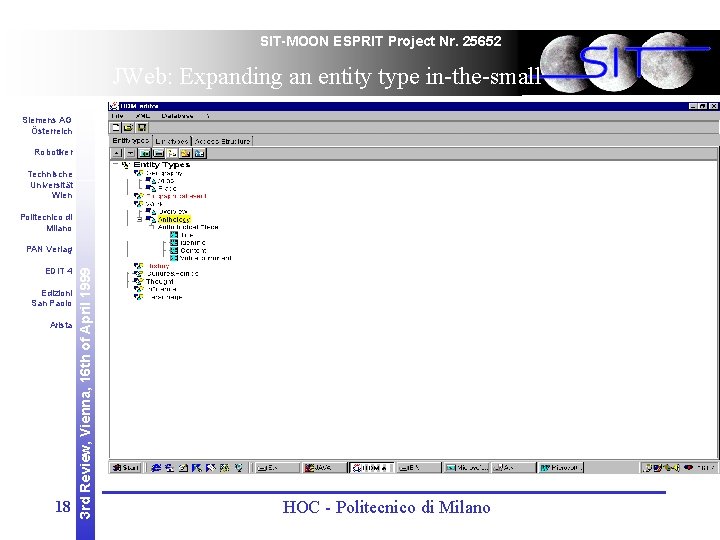Screen dimensions: 720x540
Task: Select the red history entity type
Action: tap(159, 266)
